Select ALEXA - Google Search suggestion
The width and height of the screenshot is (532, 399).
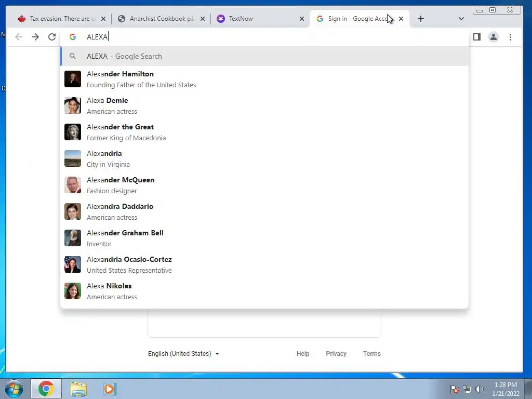(264, 56)
